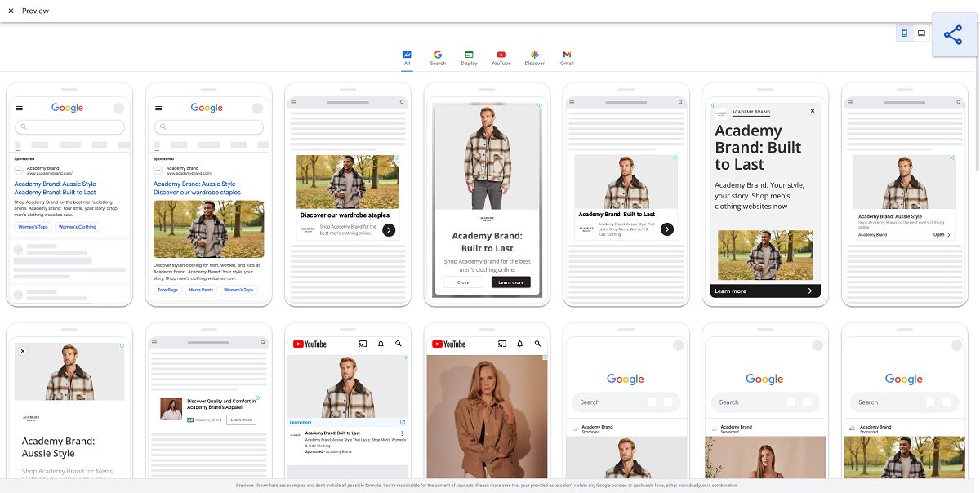The width and height of the screenshot is (980, 493).
Task: Click the Open link on native ad
Action: point(941,234)
